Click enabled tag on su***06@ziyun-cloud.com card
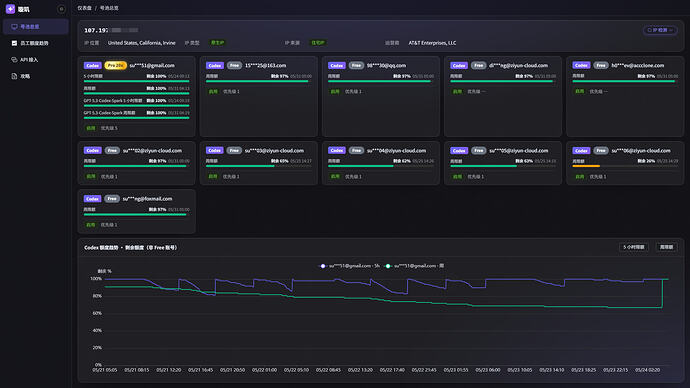 point(580,176)
